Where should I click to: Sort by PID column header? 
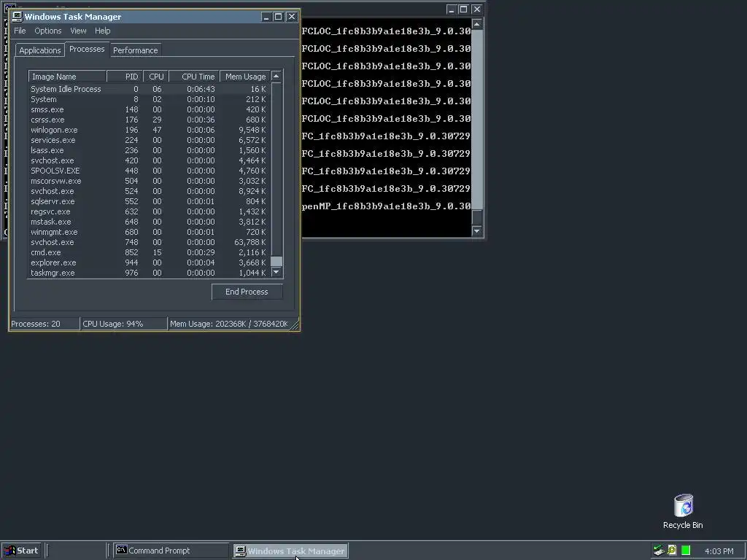click(125, 77)
